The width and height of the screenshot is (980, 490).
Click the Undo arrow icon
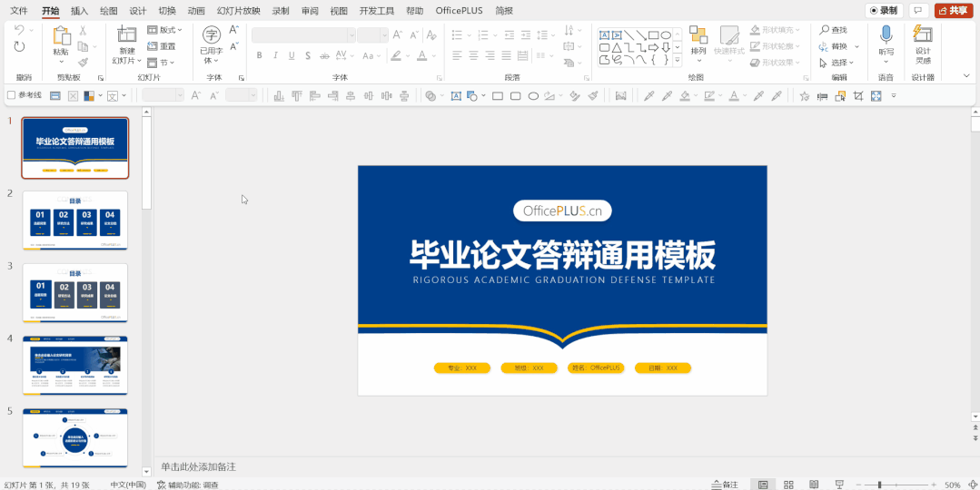pos(19,30)
